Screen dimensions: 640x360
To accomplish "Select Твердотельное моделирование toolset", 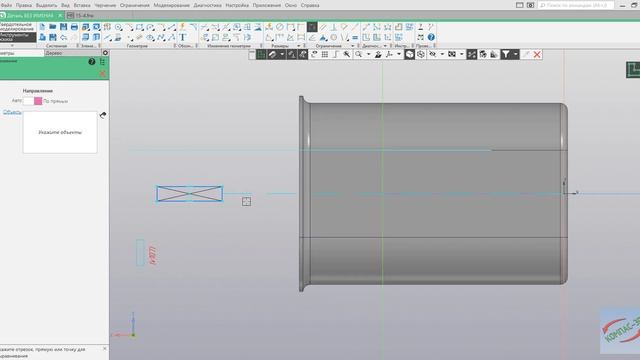I will coord(17,27).
